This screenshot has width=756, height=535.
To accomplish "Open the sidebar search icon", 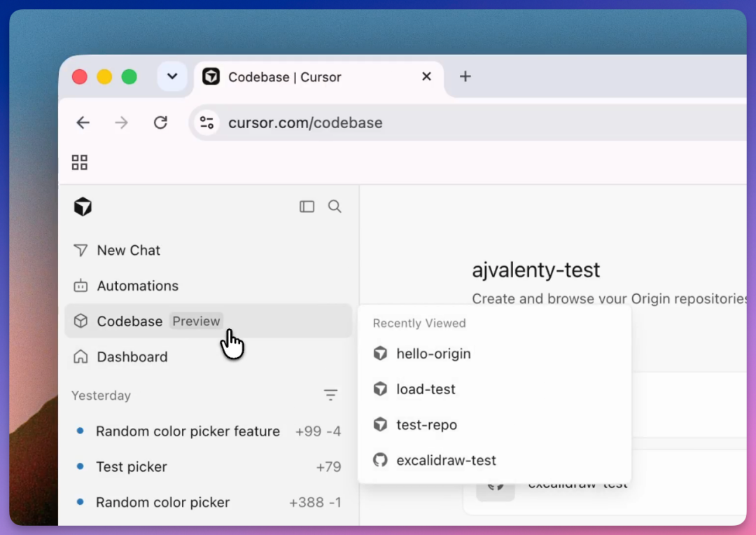I will tap(335, 207).
